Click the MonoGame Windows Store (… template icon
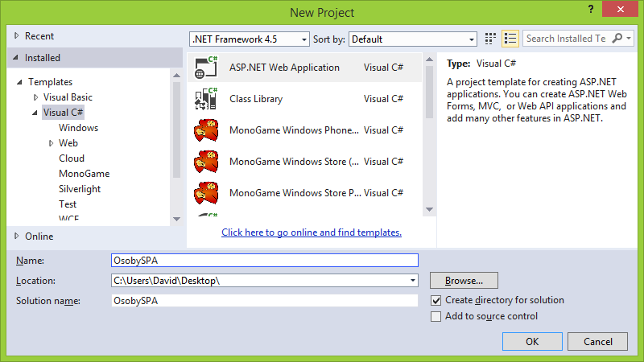644x362 pixels. pos(206,162)
